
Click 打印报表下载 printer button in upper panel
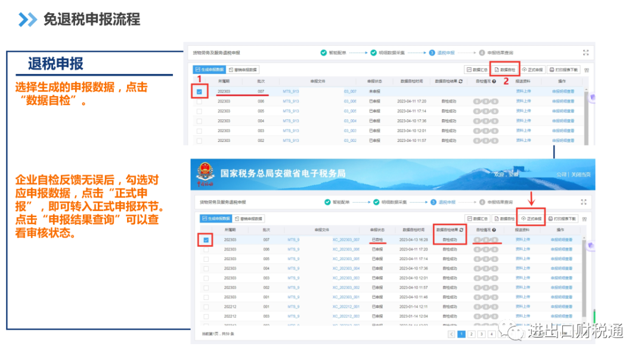(x=563, y=70)
